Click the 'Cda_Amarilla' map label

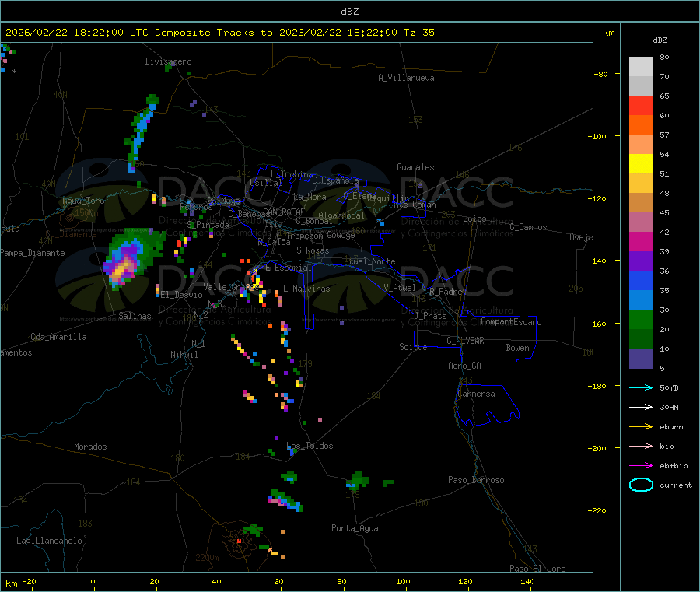pyautogui.click(x=59, y=337)
